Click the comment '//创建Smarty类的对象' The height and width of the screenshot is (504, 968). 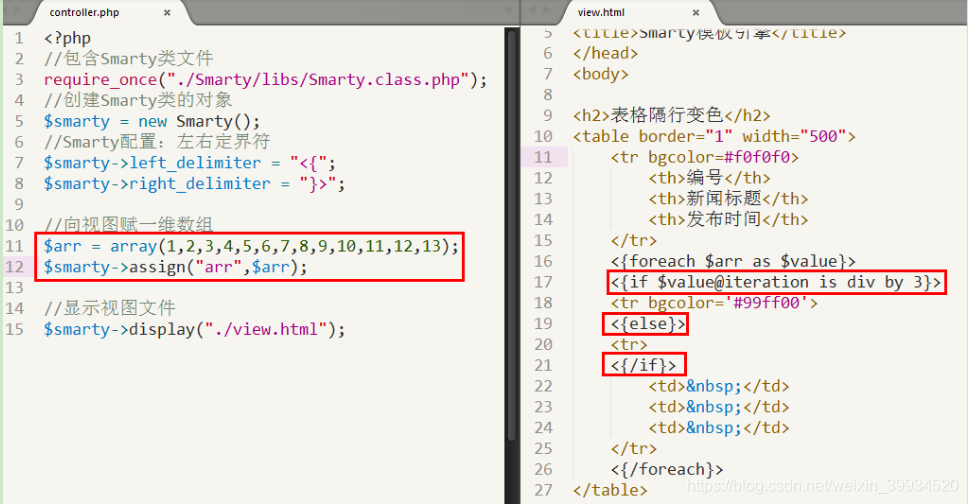(x=138, y=100)
